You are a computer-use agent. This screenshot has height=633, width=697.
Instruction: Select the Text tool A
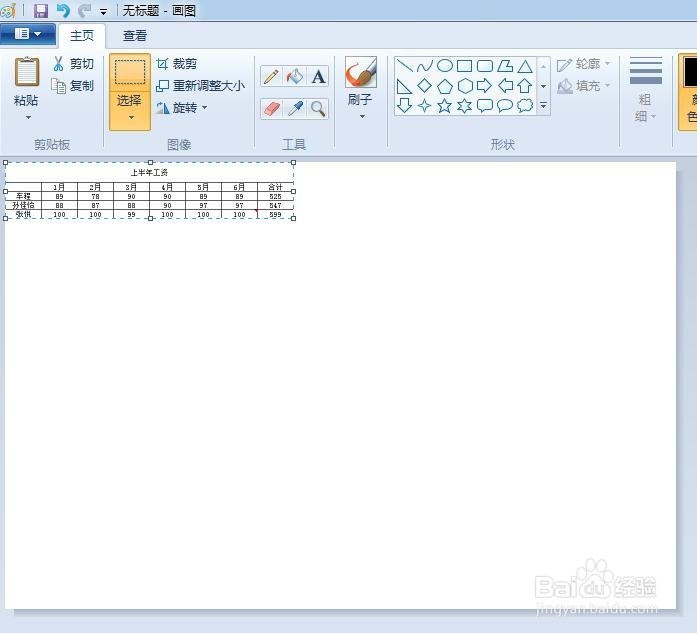tap(318, 76)
